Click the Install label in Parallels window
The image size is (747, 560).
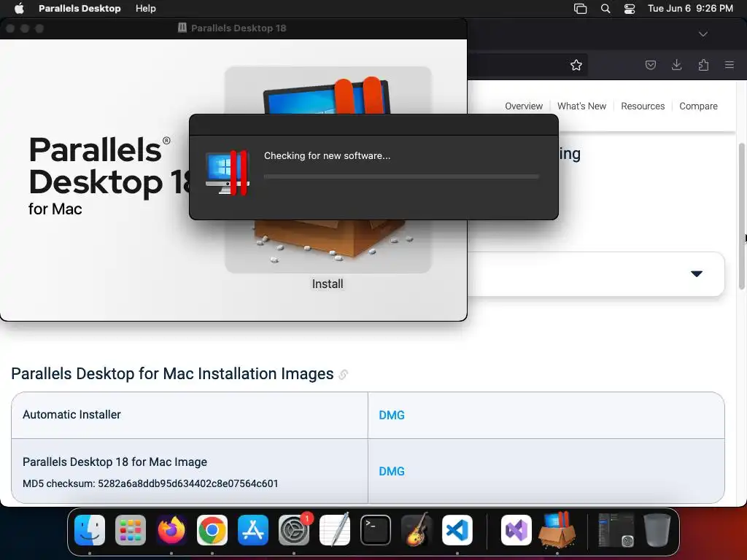click(328, 284)
